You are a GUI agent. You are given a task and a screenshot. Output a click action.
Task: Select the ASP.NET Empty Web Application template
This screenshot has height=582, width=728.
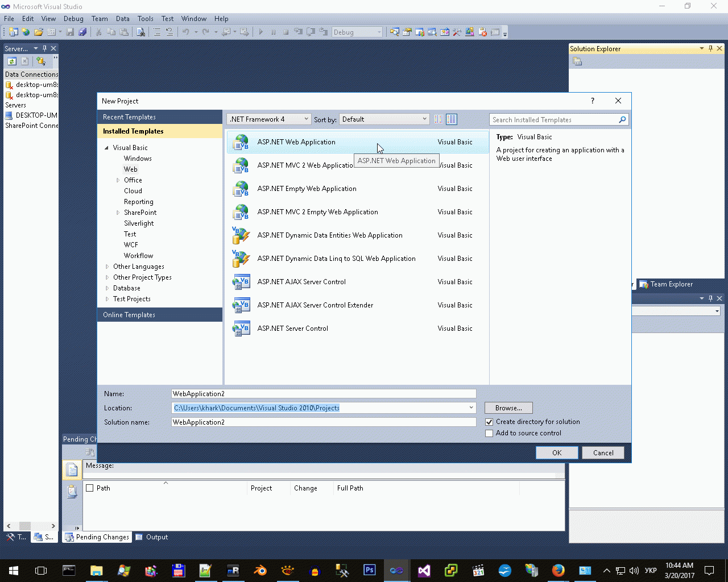point(357,189)
